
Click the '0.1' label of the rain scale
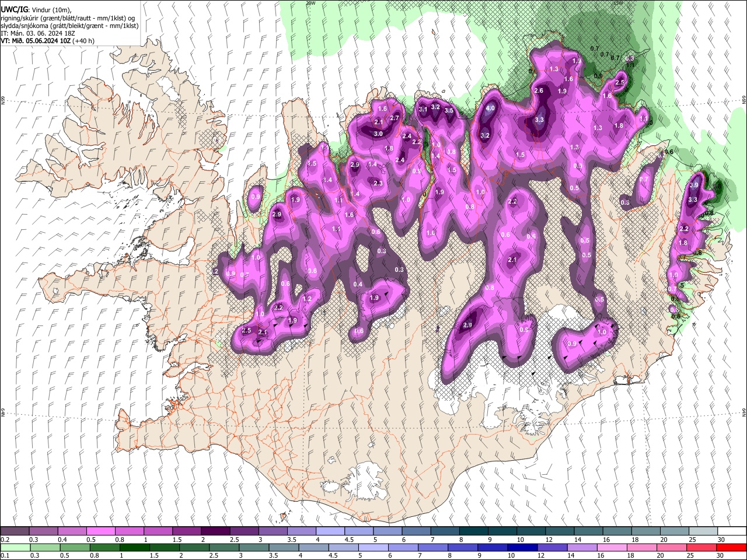click(x=5, y=555)
